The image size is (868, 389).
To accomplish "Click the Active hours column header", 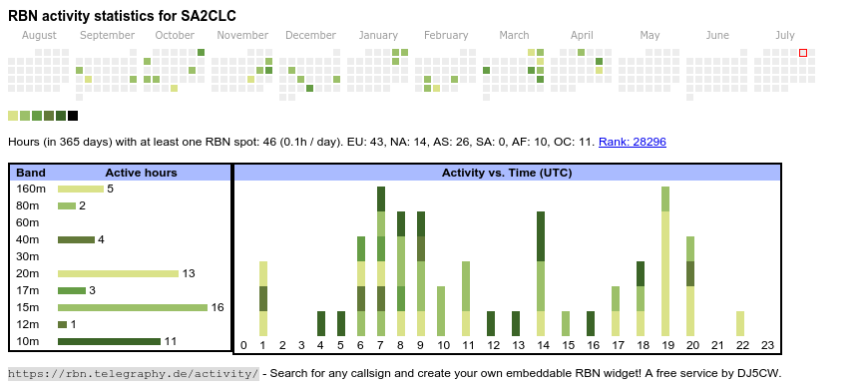I will point(141,173).
